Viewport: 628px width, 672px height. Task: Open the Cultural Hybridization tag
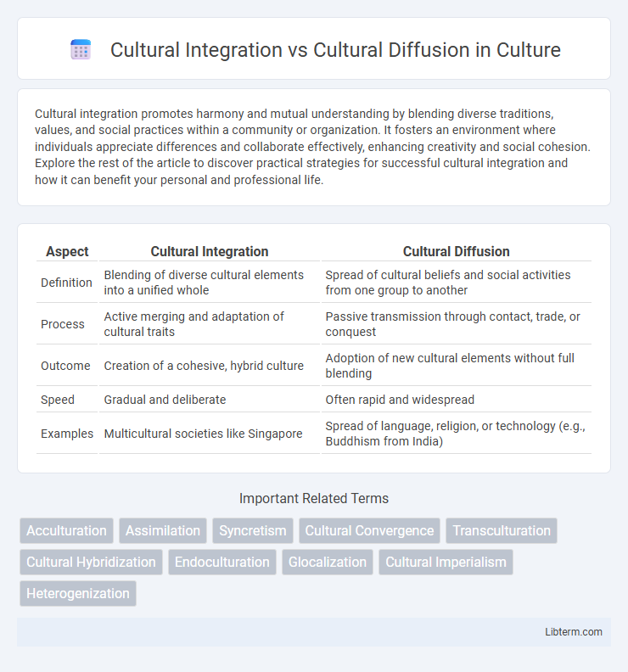91,562
